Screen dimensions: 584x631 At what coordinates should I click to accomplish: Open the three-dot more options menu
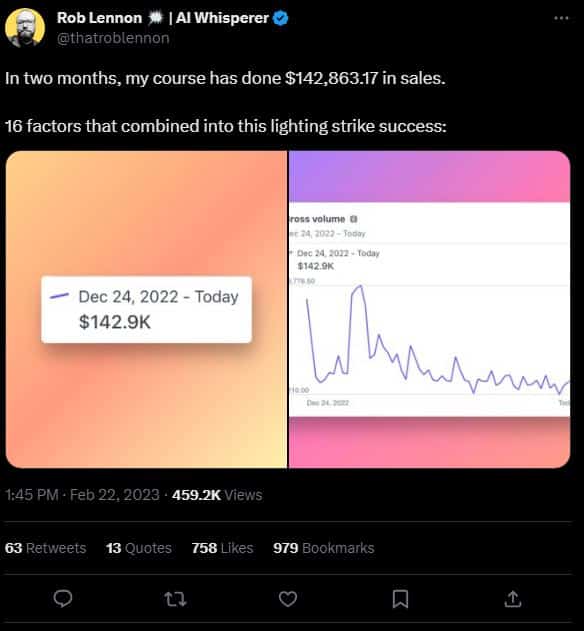[561, 18]
